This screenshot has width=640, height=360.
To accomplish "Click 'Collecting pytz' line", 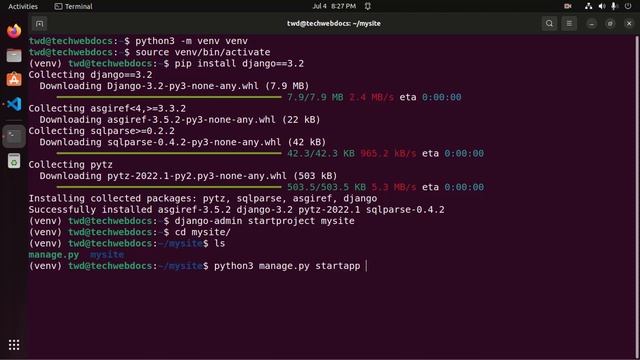I will click(70, 165).
